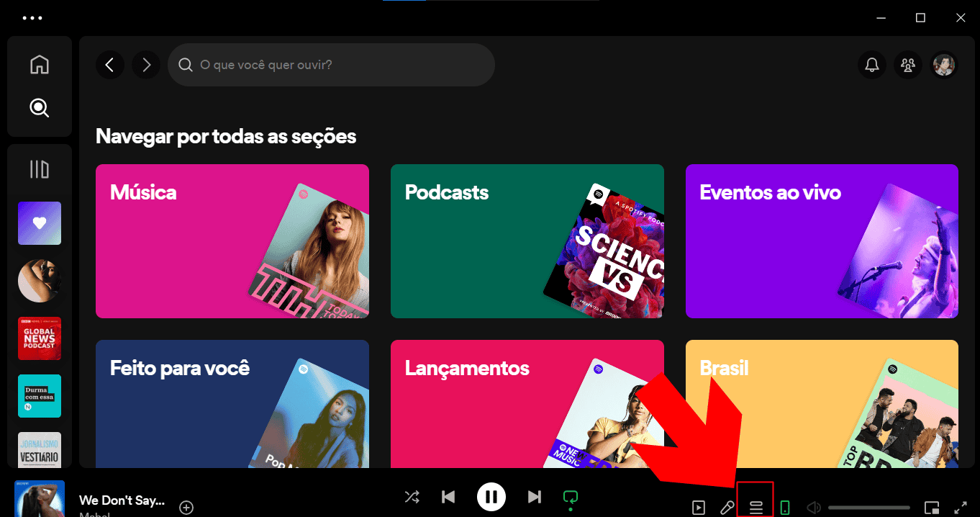Open the Podcasts category card
Viewport: 980px width, 517px height.
(527, 241)
